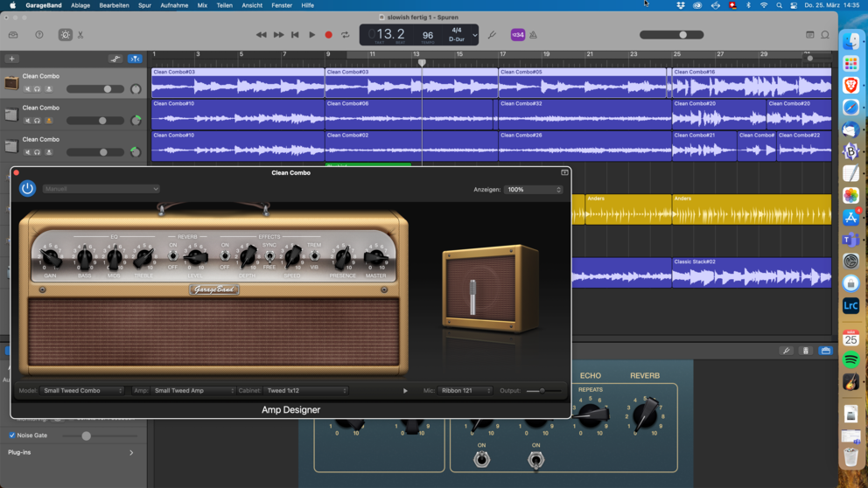Click the first Clean Combo amp track icon

11,83
